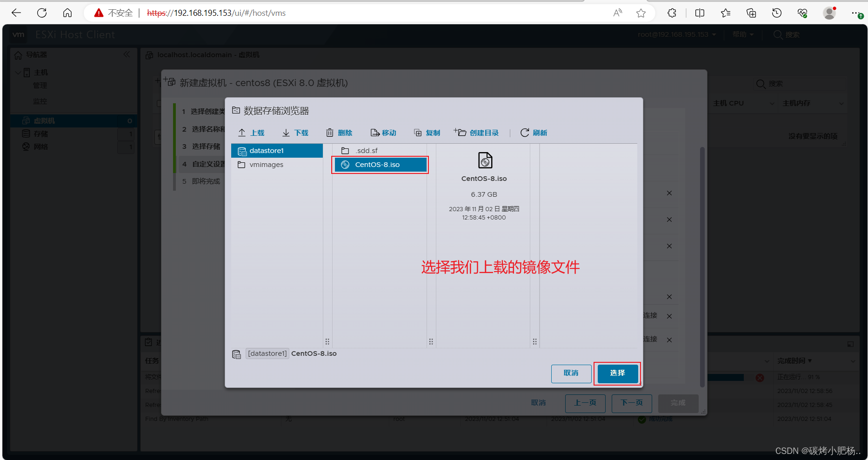868x460 pixels.
Task: Click the upload task progress bar
Action: point(725,378)
